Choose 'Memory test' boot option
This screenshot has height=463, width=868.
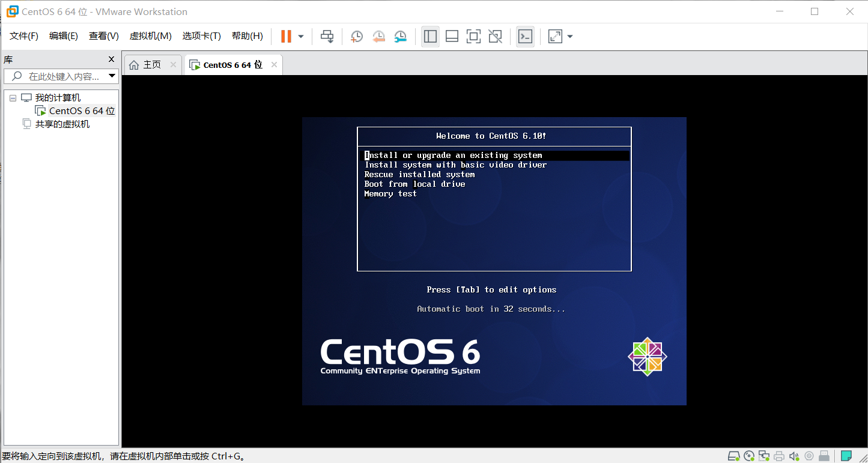click(x=390, y=194)
